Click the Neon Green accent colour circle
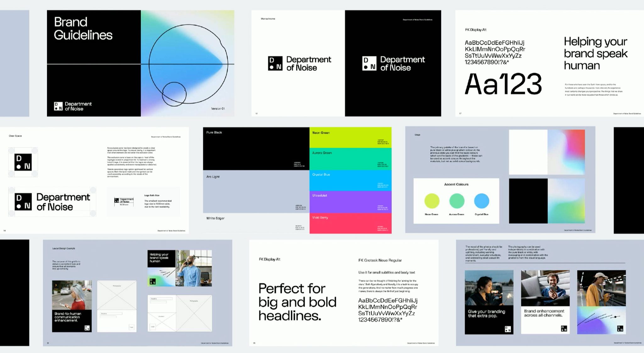This screenshot has height=353, width=644. pos(432,201)
